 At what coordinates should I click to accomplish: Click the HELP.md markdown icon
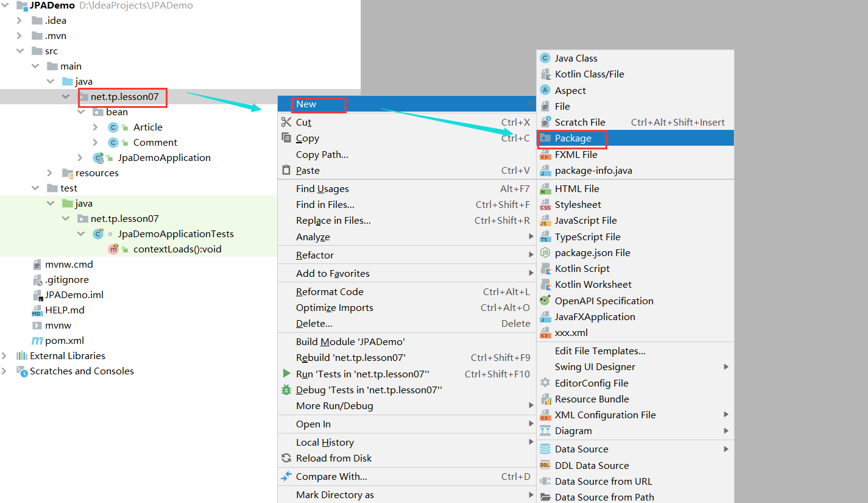[x=37, y=310]
